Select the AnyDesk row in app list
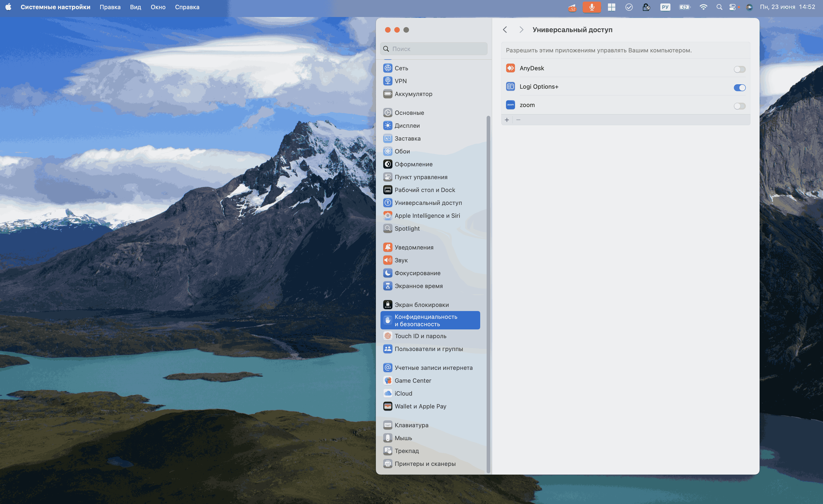 point(625,68)
